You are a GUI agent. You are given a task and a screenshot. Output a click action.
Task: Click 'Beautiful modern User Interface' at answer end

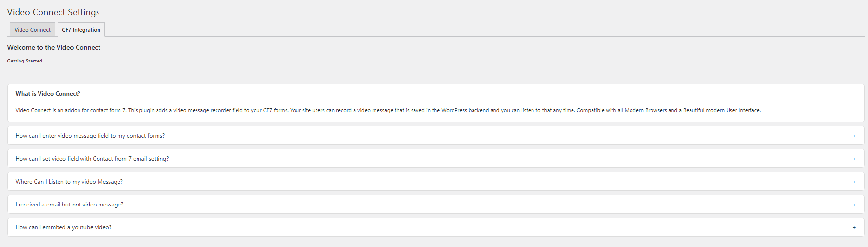721,110
